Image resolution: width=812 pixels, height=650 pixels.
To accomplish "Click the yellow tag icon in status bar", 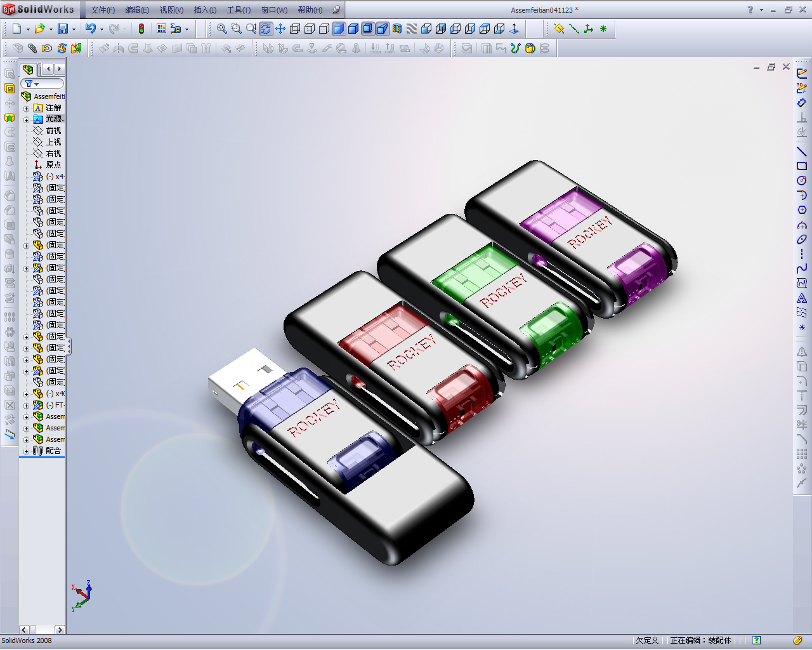I will 797,640.
